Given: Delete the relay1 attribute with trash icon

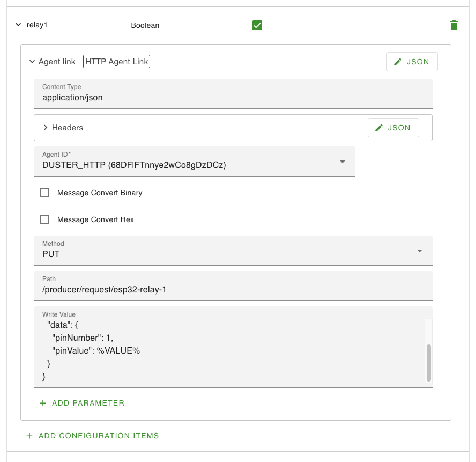Looking at the screenshot, I should tap(454, 25).
